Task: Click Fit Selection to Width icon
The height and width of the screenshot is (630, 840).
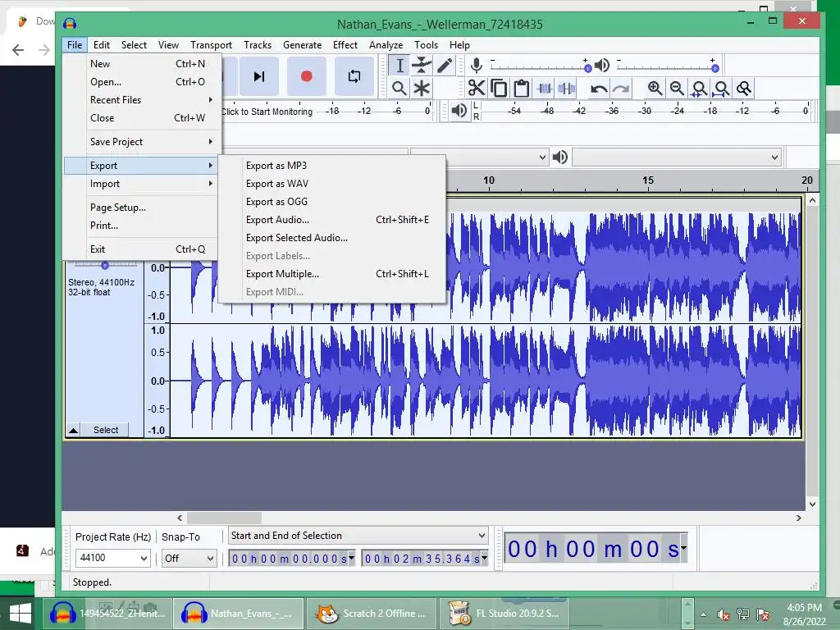Action: (x=699, y=88)
